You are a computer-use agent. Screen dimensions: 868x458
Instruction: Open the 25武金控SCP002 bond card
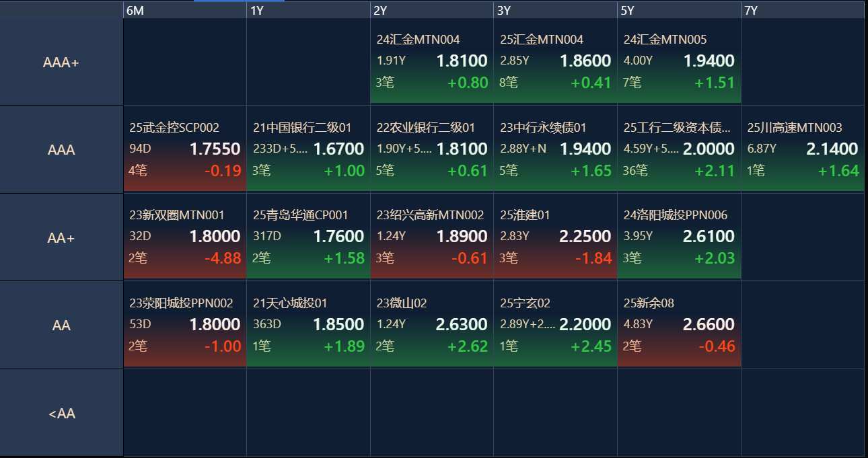(x=185, y=149)
